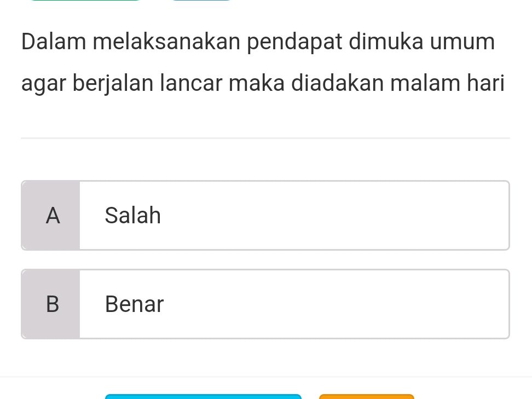Select answer option A 'Salah'
The height and width of the screenshot is (399, 532).
click(x=265, y=215)
